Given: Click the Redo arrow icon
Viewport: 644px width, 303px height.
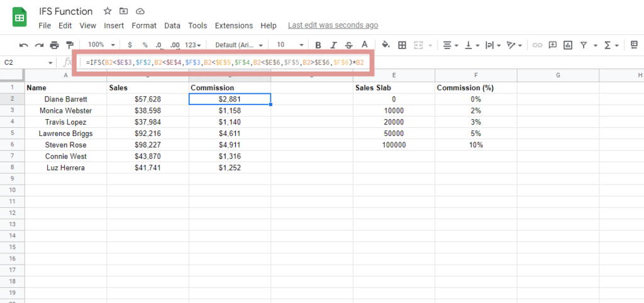Looking at the screenshot, I should point(39,45).
